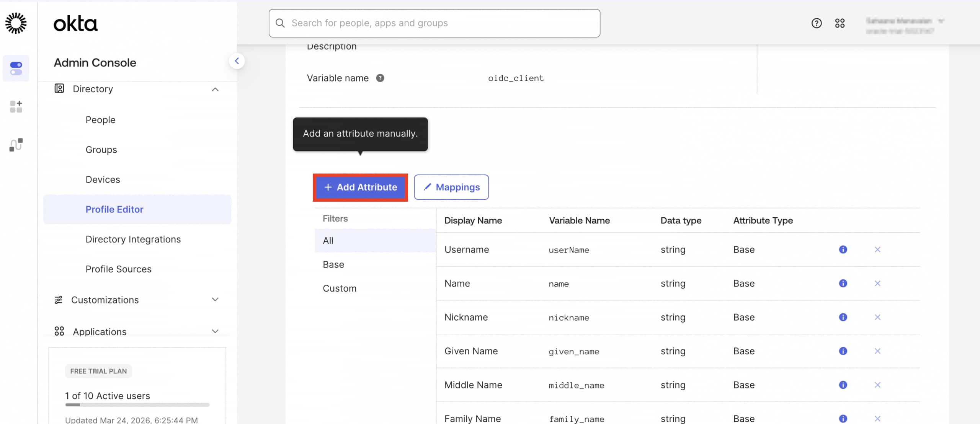Image resolution: width=980 pixels, height=424 pixels.
Task: Click the workflows icon in left rail
Action: [16, 145]
